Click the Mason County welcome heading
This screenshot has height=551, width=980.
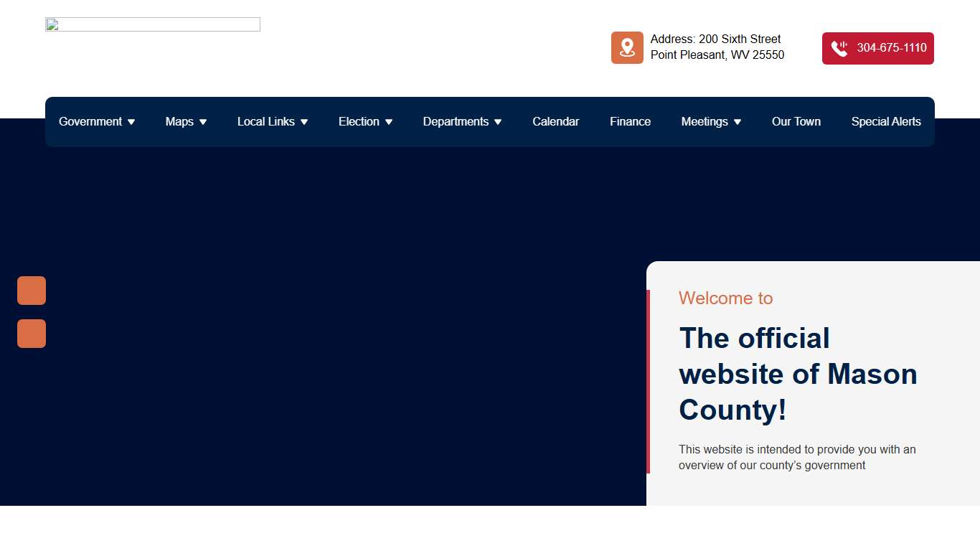click(x=798, y=374)
